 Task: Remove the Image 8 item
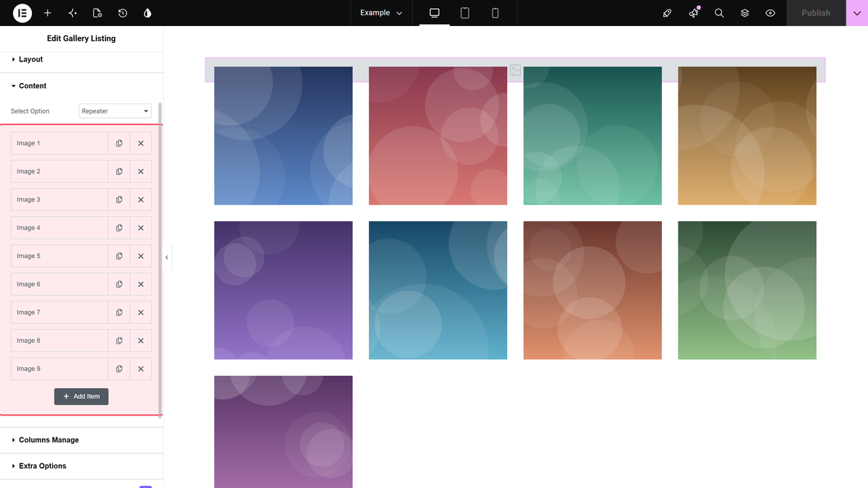141,341
